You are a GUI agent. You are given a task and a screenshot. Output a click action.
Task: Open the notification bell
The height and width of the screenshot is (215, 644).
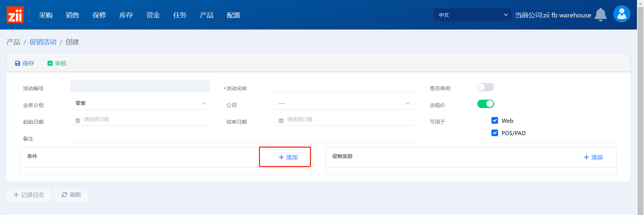tap(600, 15)
